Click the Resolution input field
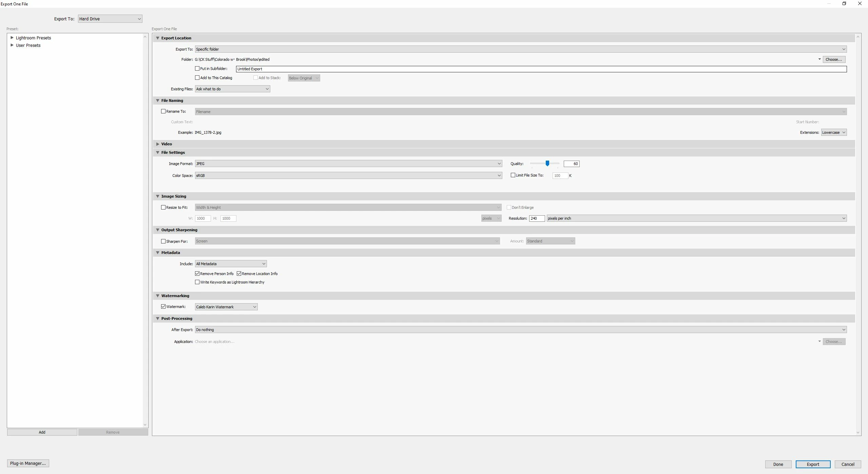The height and width of the screenshot is (474, 868). [536, 218]
